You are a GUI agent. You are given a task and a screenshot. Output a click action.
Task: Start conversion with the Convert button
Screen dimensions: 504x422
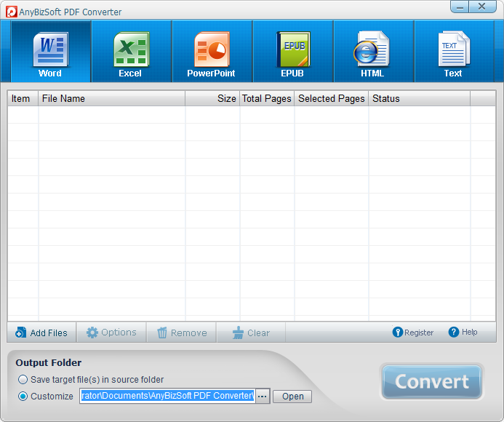432,382
